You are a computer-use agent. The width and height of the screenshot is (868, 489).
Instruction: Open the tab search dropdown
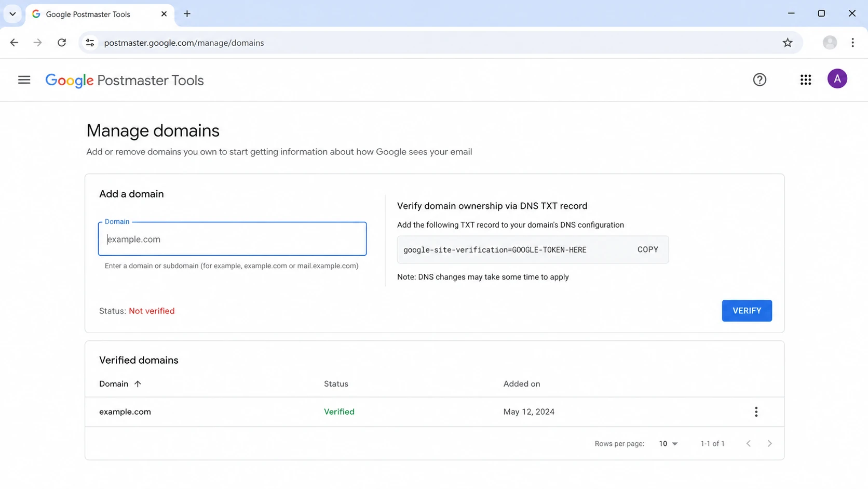coord(12,14)
